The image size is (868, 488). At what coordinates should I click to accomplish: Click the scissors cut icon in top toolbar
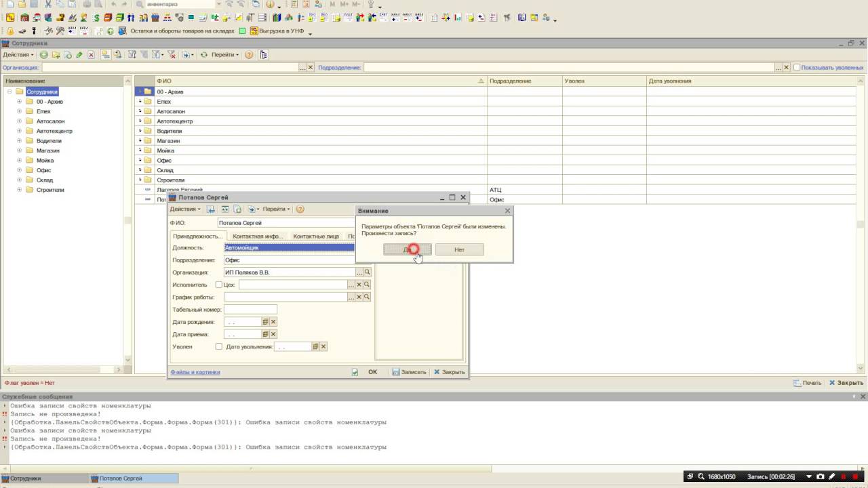[x=48, y=4]
